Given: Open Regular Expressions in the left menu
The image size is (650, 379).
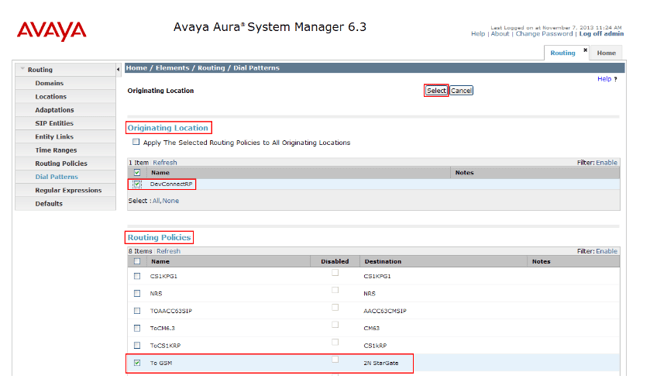Looking at the screenshot, I should coord(68,190).
